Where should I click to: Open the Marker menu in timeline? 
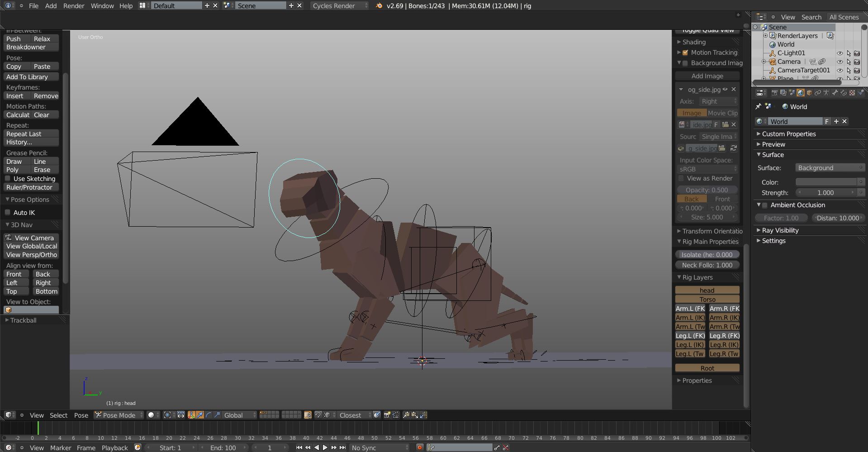61,447
